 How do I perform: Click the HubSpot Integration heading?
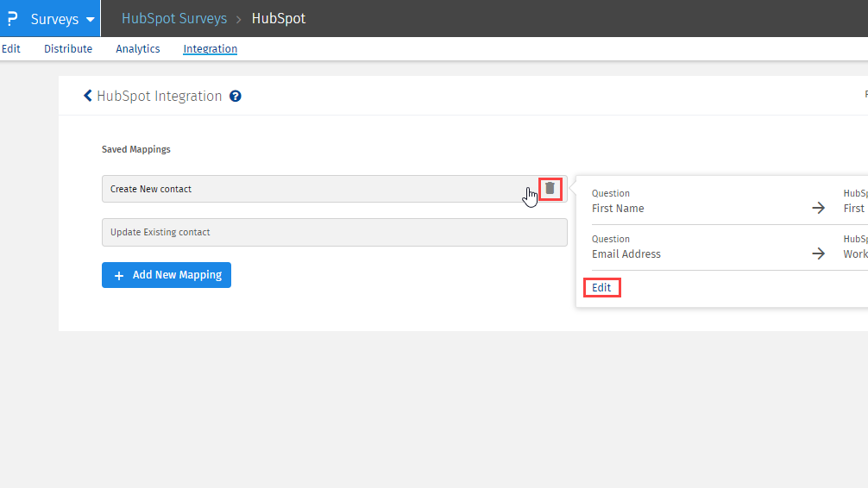tap(160, 97)
